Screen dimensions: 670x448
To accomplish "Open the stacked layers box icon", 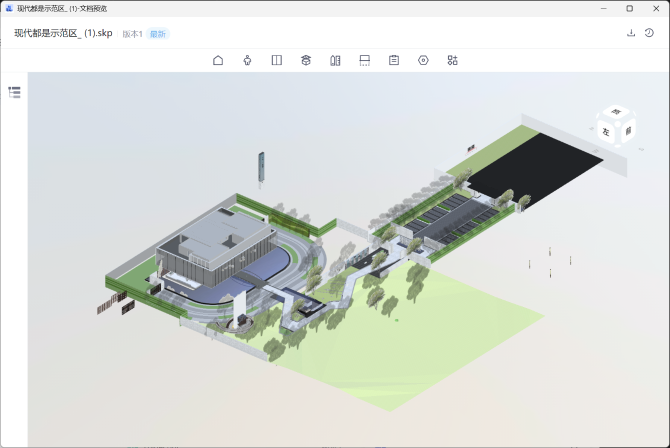I will [x=306, y=60].
